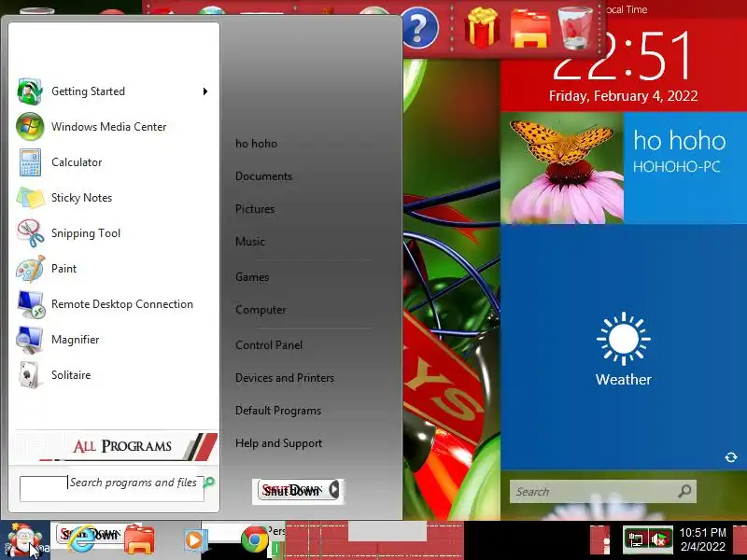Open the Games folder
Viewport: 747px width, 560px height.
coord(252,277)
